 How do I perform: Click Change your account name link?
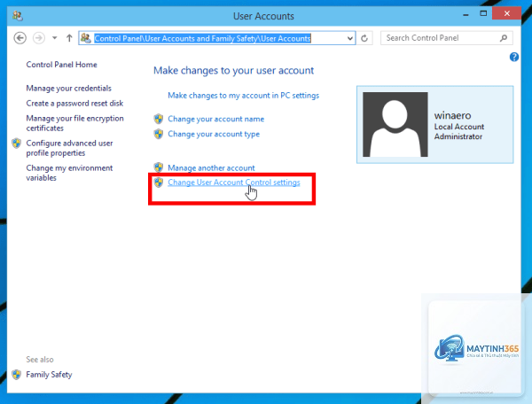coord(215,119)
